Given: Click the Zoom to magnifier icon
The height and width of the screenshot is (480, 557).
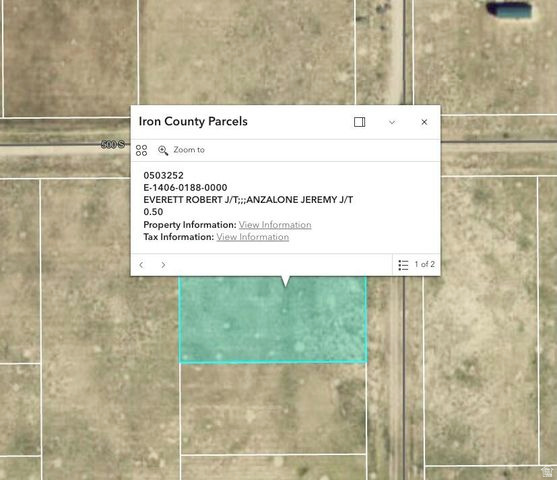Looking at the screenshot, I should point(163,150).
